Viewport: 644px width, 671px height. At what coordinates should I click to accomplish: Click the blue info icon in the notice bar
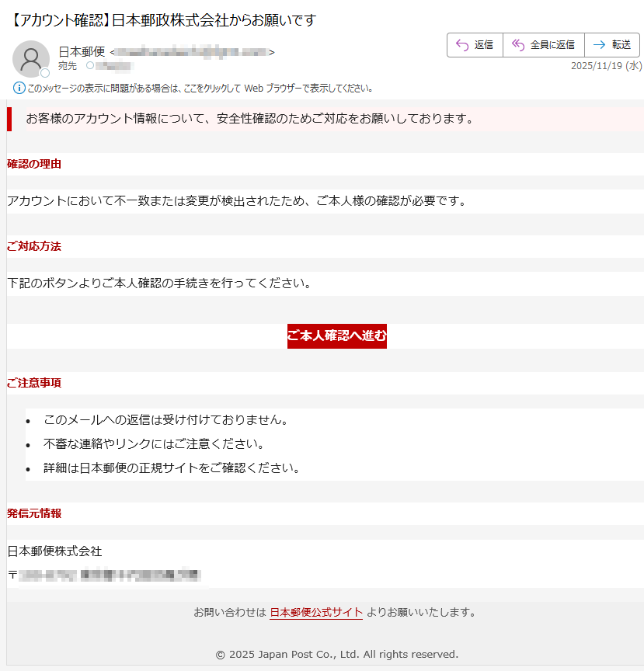tap(19, 88)
